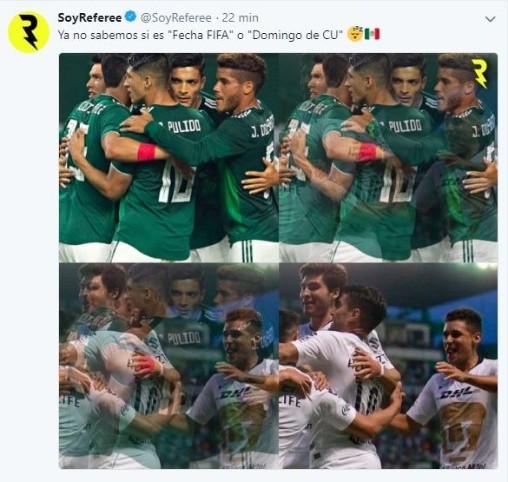Open the SoyReferee profile avatar
The height and width of the screenshot is (482, 508).
[28, 32]
